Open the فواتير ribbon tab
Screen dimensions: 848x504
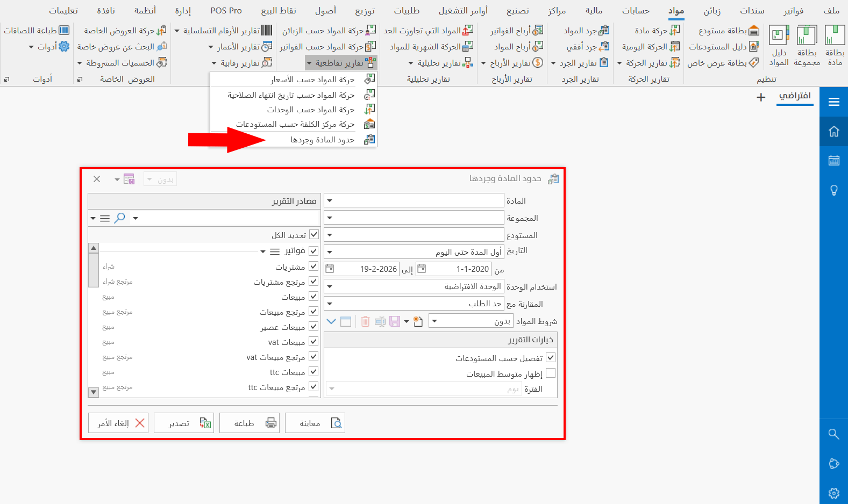click(793, 10)
